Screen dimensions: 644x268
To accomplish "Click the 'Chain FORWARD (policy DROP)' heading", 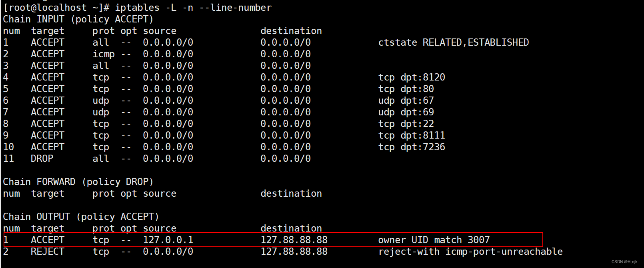I will point(78,182).
